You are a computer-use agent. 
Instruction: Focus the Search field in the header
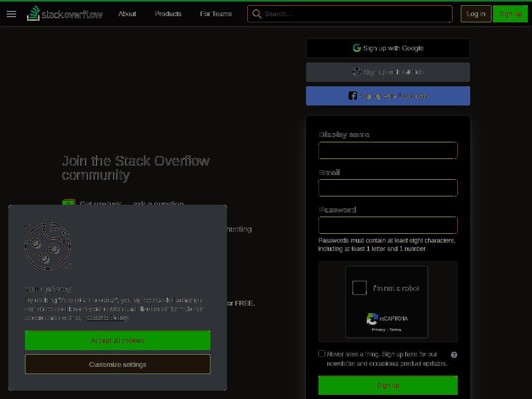point(350,14)
